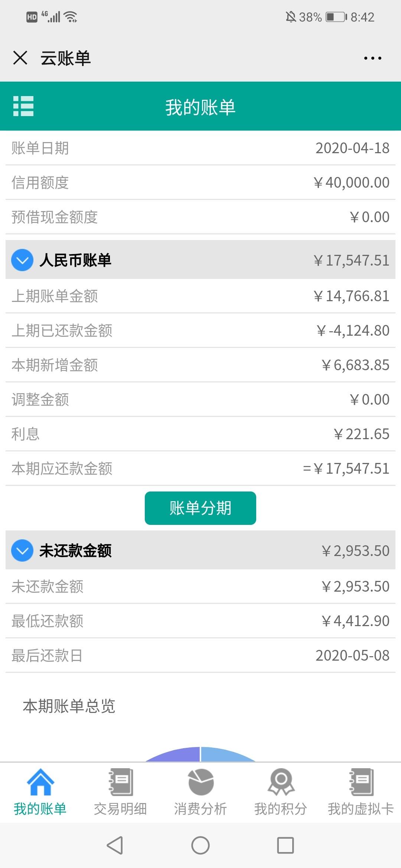Screen dimensions: 401x868
Task: Select the 最低还款额 minimum payment row
Action: pos(200,621)
